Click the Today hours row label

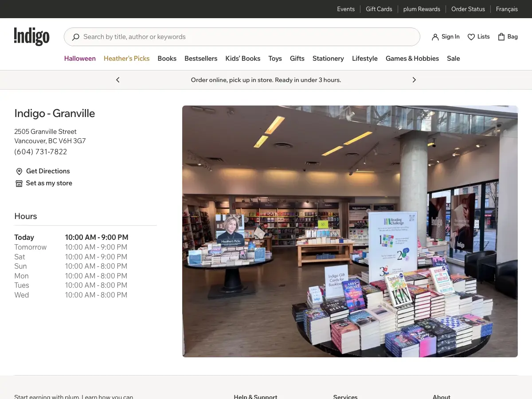tap(24, 238)
